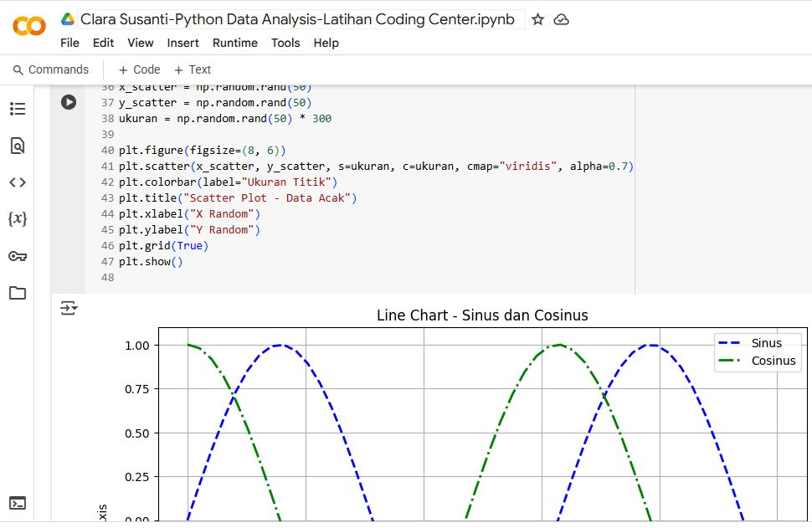The width and height of the screenshot is (812, 528).
Task: Add a new Code cell
Action: pos(139,70)
